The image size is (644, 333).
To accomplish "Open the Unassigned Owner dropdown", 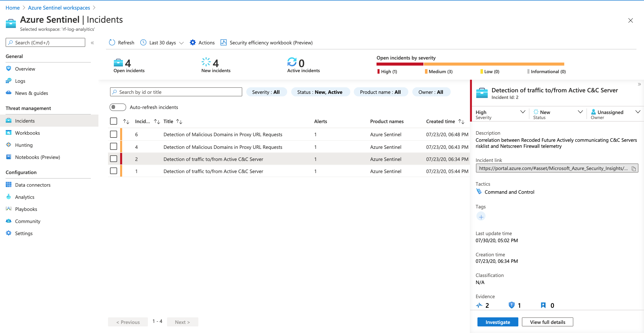I will (638, 112).
